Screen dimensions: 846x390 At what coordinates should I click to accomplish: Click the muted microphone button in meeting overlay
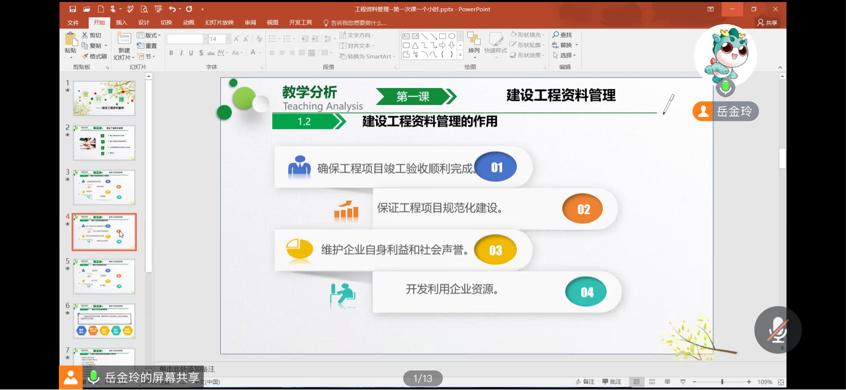(777, 330)
